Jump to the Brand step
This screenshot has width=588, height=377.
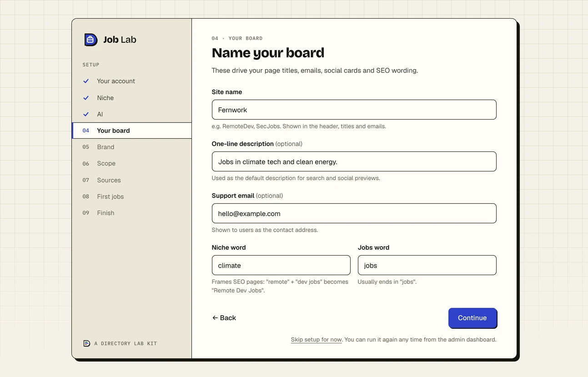(132, 147)
